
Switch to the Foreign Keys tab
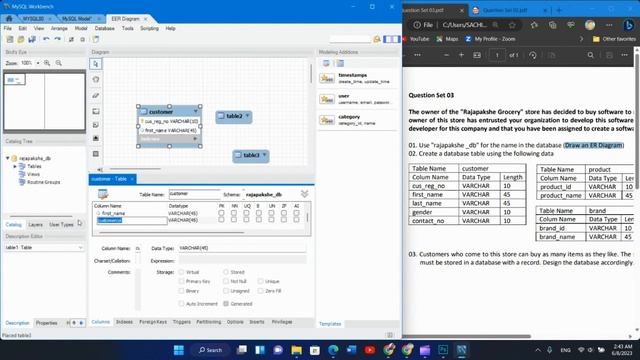coord(153,322)
